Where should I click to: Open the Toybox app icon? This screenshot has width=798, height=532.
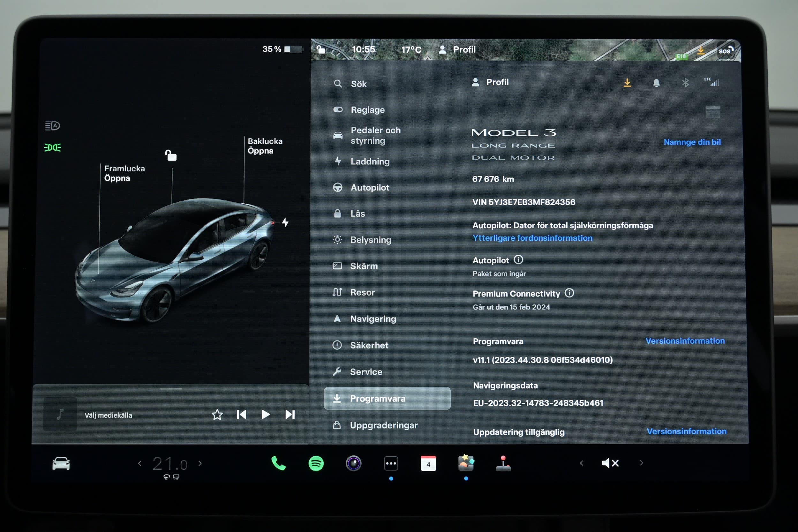[466, 463]
